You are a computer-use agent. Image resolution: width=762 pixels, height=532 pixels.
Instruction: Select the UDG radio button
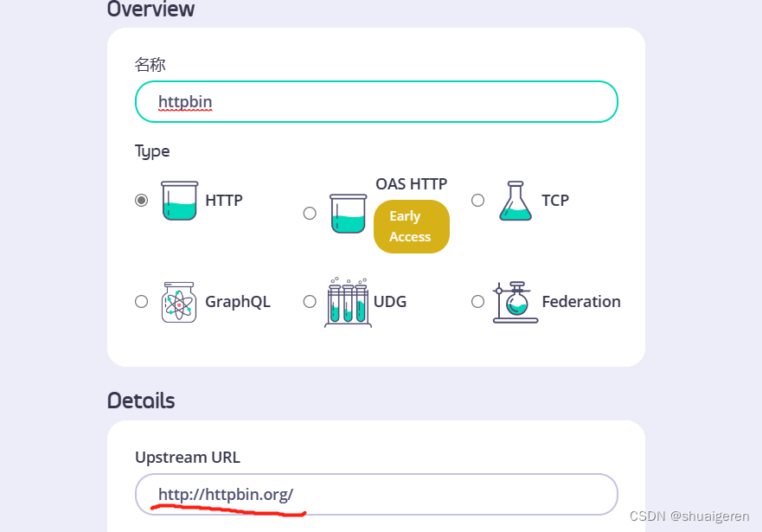(x=310, y=301)
